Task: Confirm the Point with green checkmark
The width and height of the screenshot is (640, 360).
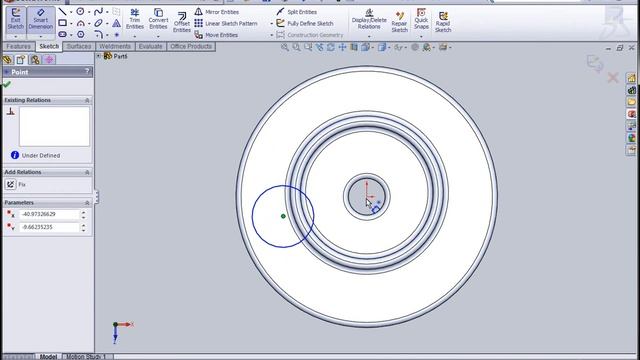Action: coord(7,84)
